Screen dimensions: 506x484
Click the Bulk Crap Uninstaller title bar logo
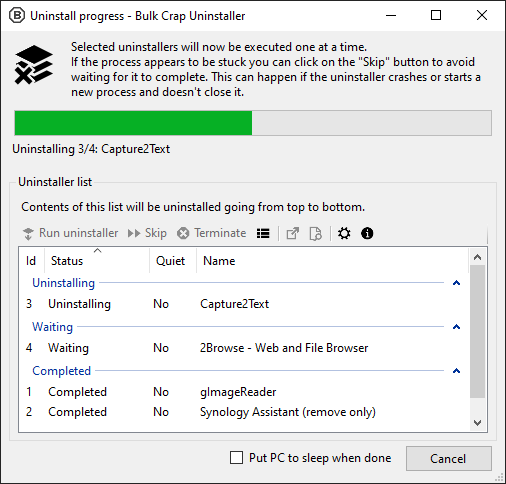click(x=17, y=16)
